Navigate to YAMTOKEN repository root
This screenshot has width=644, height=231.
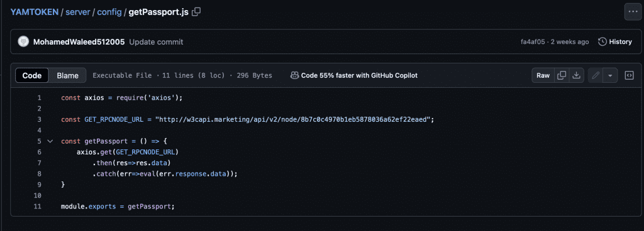point(35,12)
